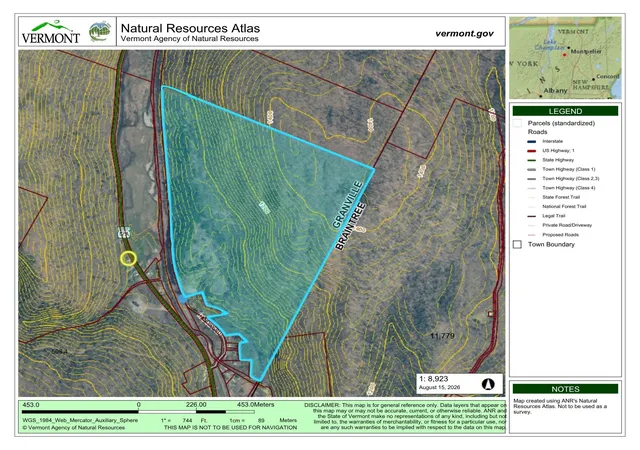Click the © Vermont Agency of Natural Resources credit
The height and width of the screenshot is (450, 640).
point(73,428)
